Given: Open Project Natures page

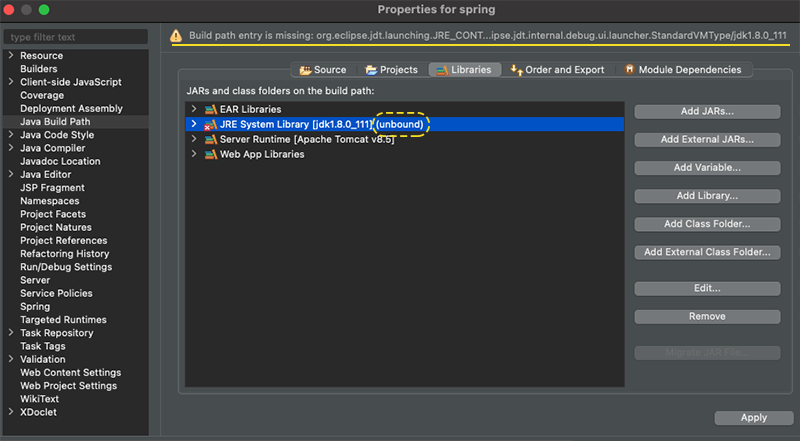Looking at the screenshot, I should pos(56,227).
